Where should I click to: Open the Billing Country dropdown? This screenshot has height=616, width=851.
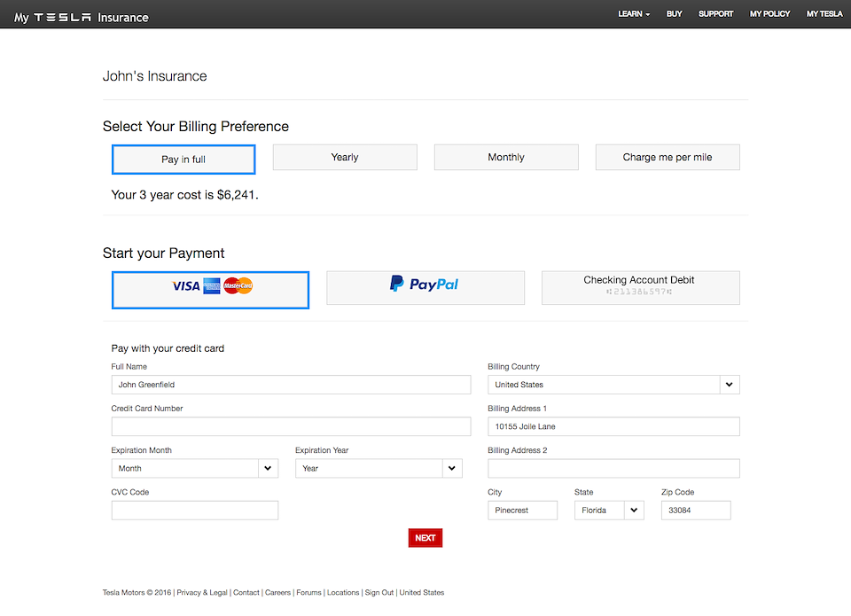click(613, 385)
